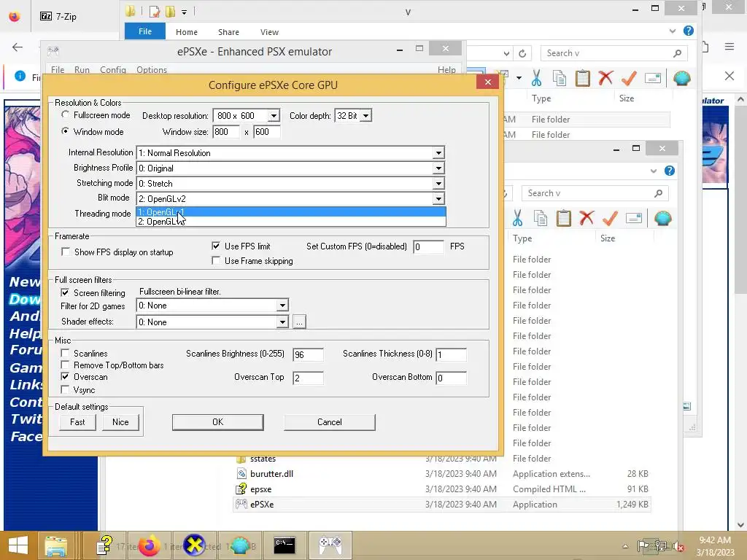
Task: Switch to Firefox from taskbar
Action: point(149,545)
